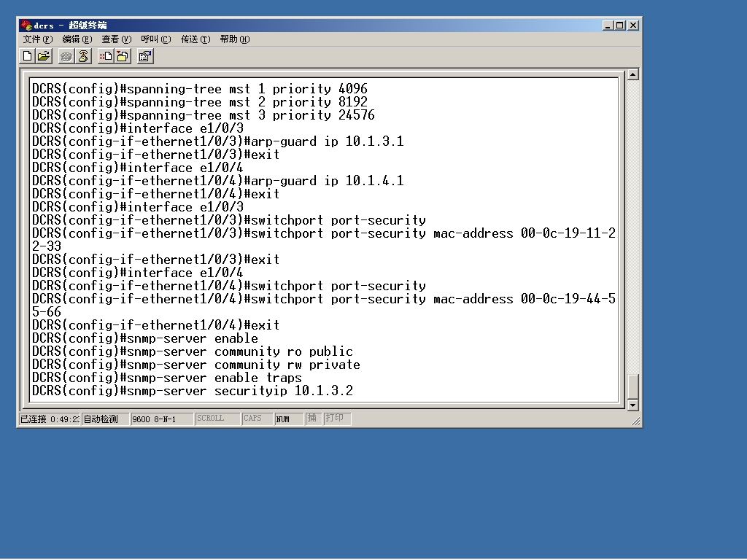
Task: Click the New connection toolbar icon
Action: coord(28,57)
